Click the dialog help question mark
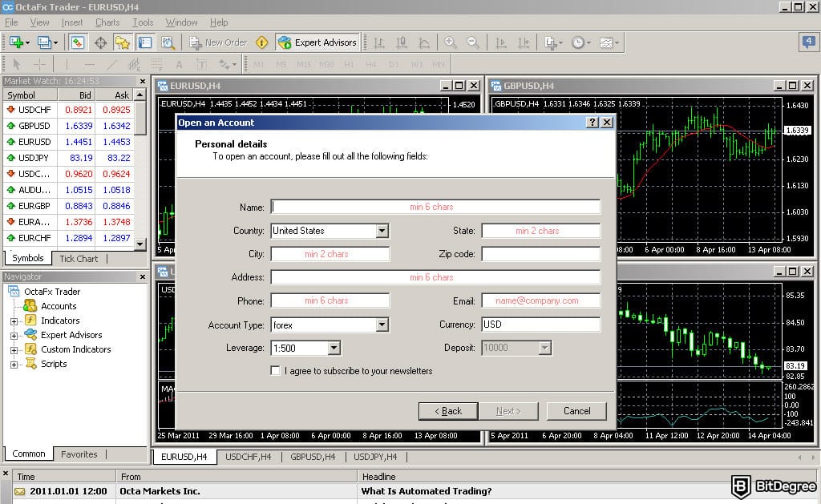Viewport: 821px width, 504px height. click(x=592, y=123)
